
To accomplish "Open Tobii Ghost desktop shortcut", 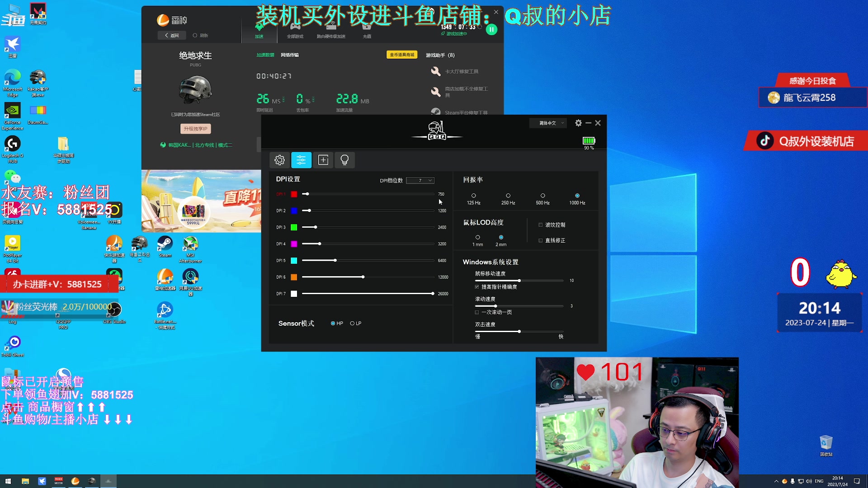I will point(13,346).
